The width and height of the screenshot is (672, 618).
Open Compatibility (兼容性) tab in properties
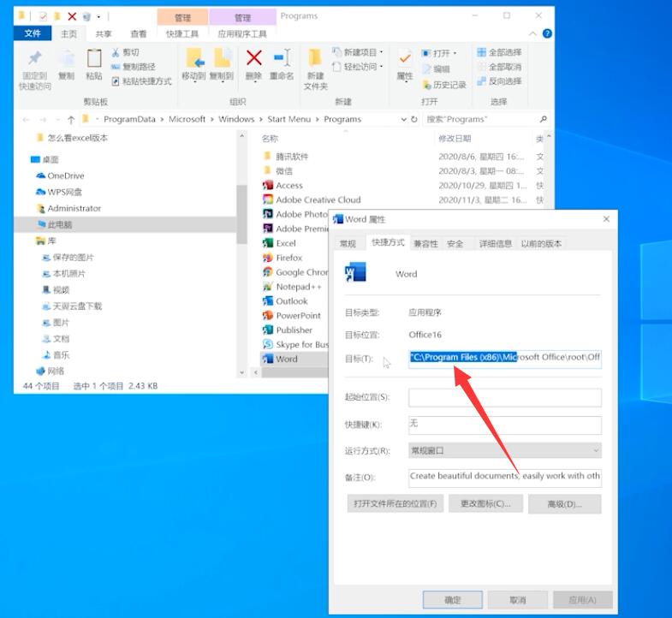(425, 244)
